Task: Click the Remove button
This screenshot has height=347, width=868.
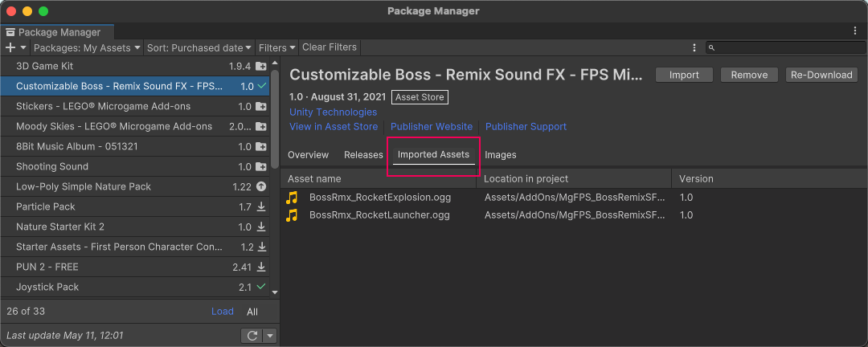Action: tap(750, 75)
